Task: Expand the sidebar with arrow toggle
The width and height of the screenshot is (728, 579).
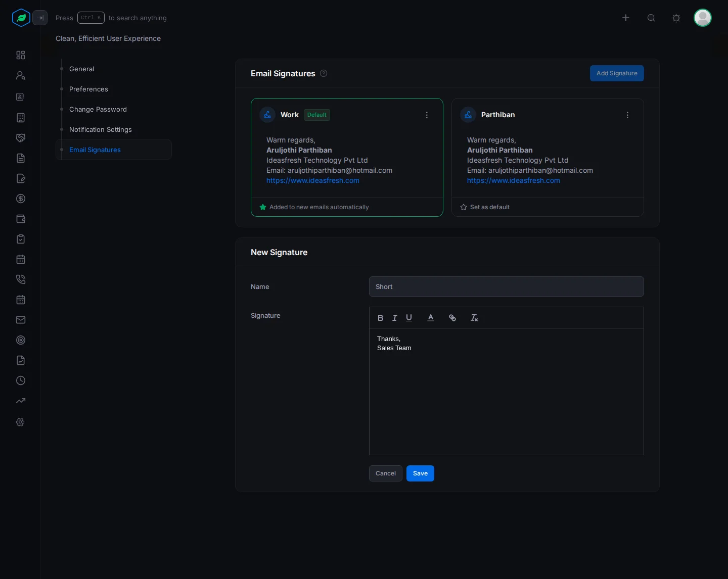Action: [40, 18]
